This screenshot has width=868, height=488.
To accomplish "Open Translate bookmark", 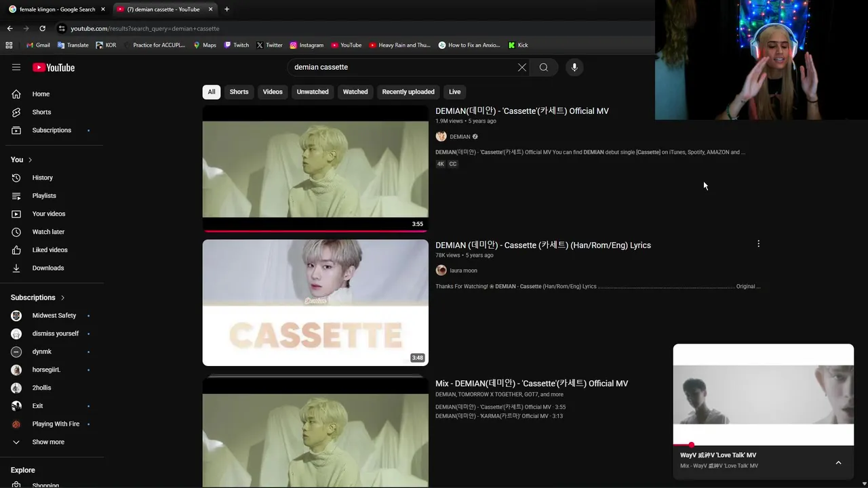I will pyautogui.click(x=73, y=45).
